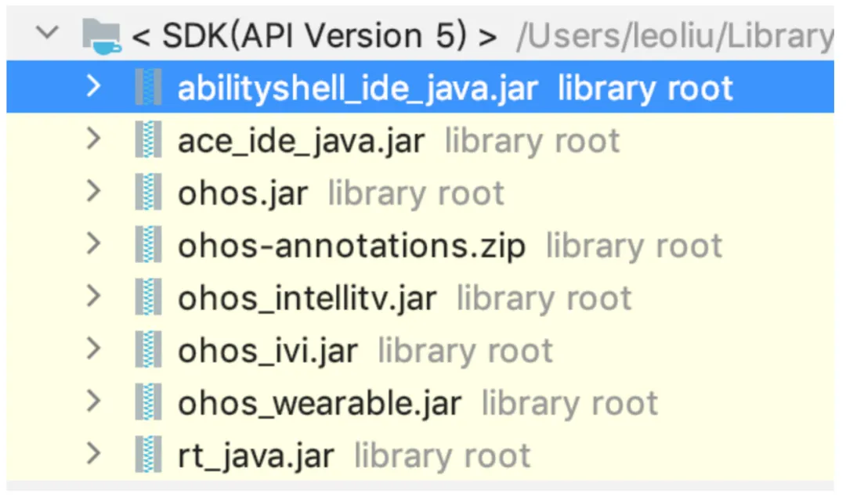This screenshot has width=846, height=504.
Task: Click the ohos_intellitv.jar archive icon
Action: tap(147, 298)
